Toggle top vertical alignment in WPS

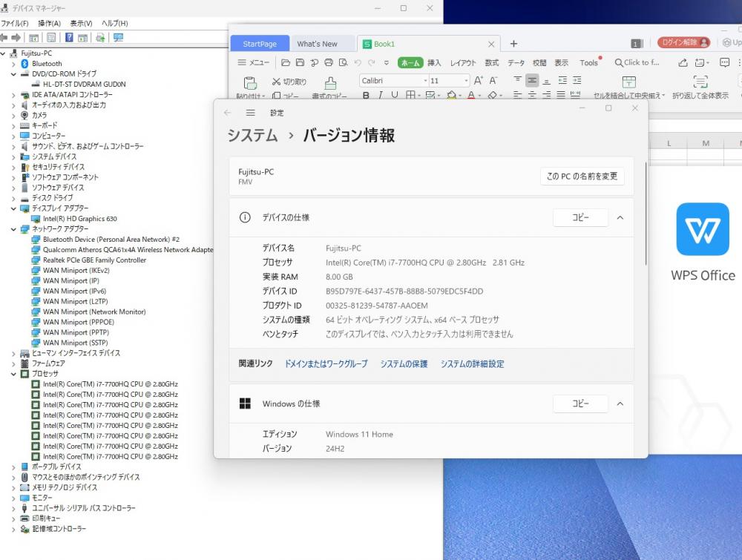pos(518,79)
